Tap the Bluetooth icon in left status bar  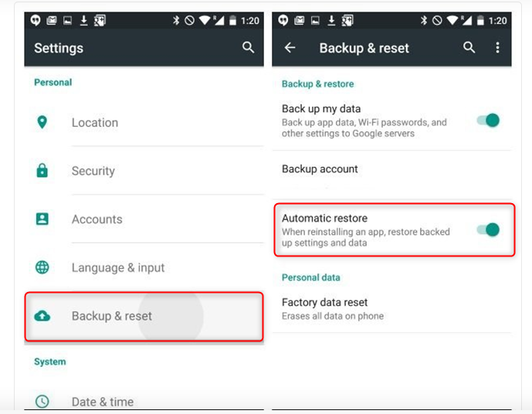[x=176, y=21]
